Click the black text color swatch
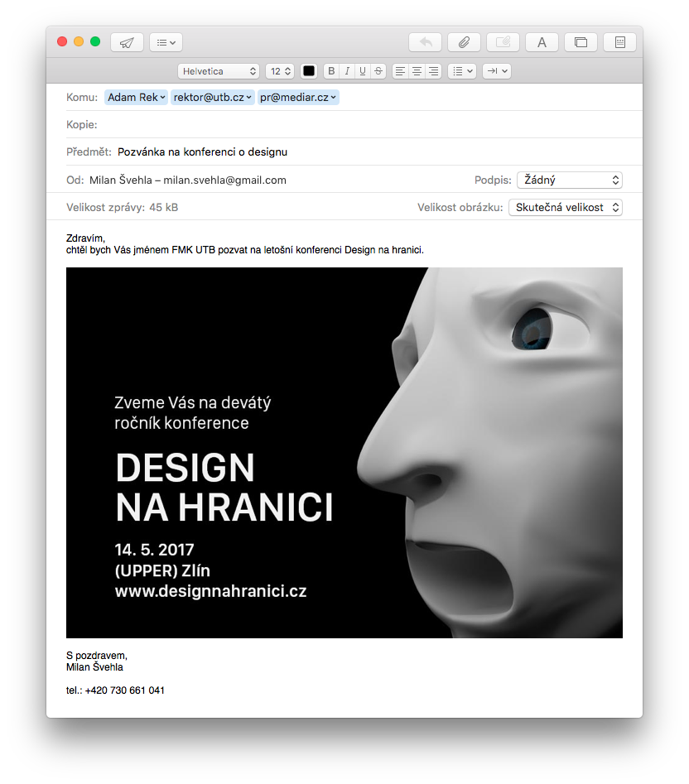 coord(309,71)
